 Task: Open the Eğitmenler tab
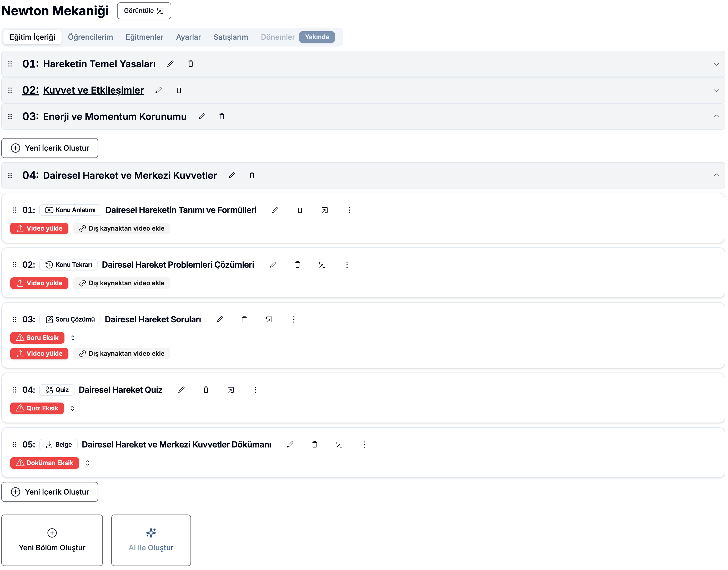[x=144, y=37]
